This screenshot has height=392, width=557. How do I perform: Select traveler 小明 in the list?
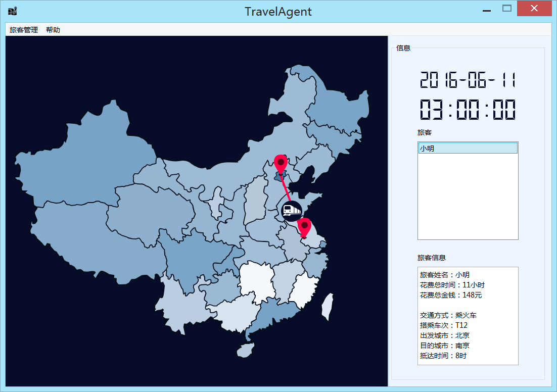pyautogui.click(x=468, y=148)
